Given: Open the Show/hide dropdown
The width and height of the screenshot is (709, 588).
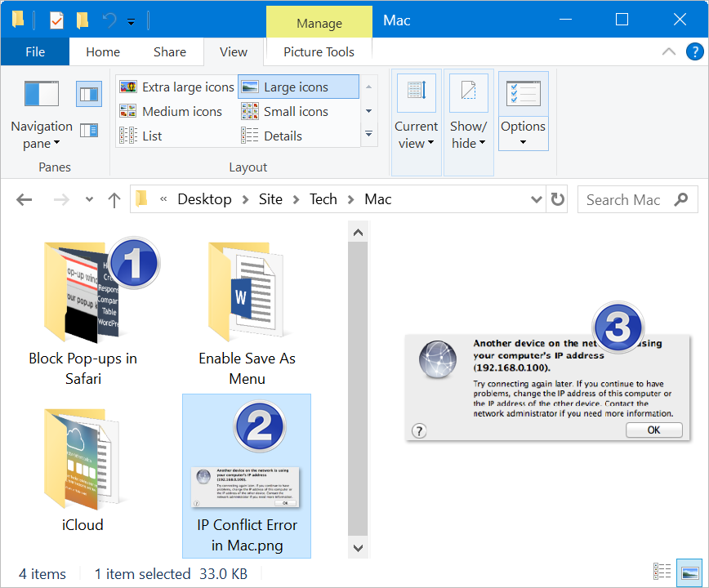Looking at the screenshot, I should [x=469, y=135].
